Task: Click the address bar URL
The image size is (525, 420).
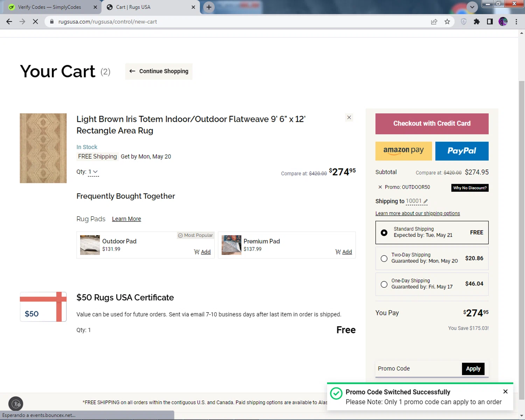Action: click(x=108, y=22)
